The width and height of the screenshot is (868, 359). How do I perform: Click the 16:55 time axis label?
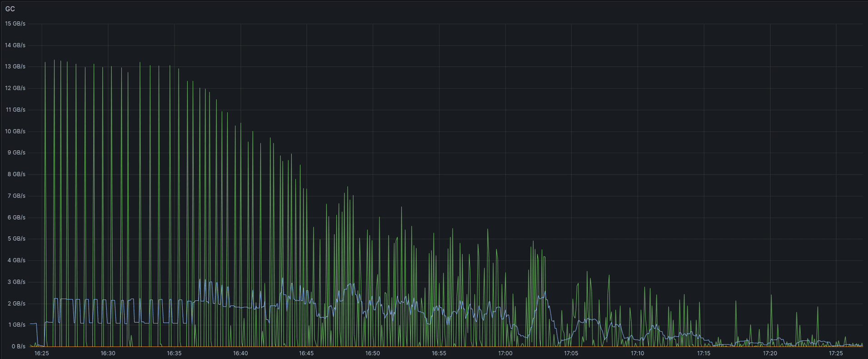click(439, 353)
